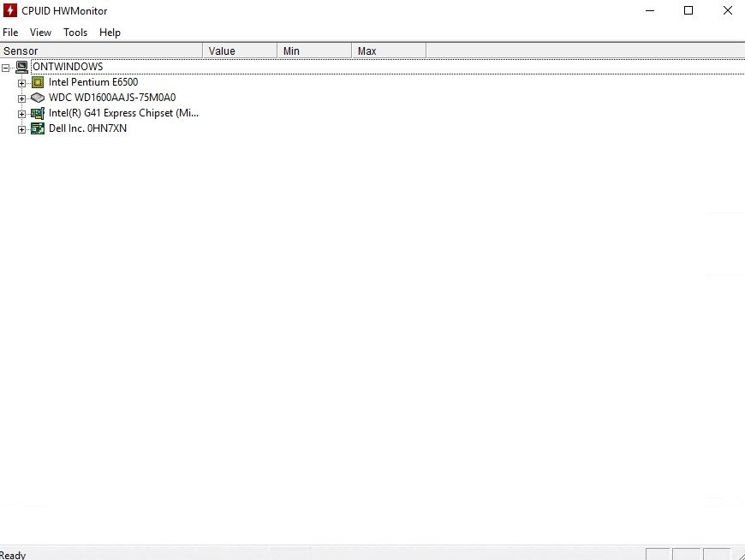The height and width of the screenshot is (560, 745).
Task: Click the Max column header
Action: pos(389,51)
